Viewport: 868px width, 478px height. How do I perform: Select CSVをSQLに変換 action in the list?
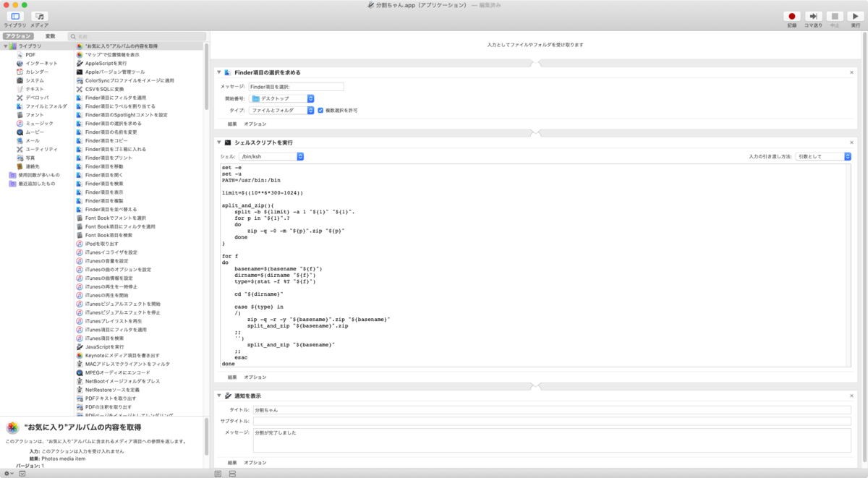point(104,89)
